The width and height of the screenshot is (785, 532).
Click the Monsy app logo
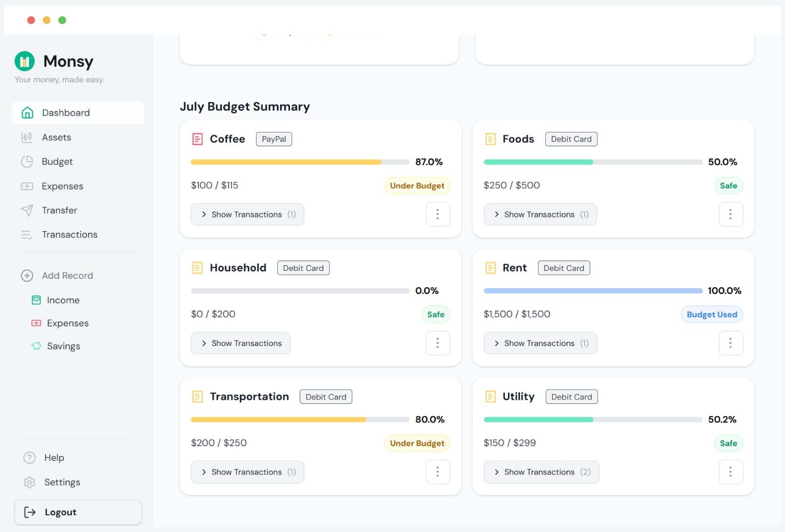point(25,61)
